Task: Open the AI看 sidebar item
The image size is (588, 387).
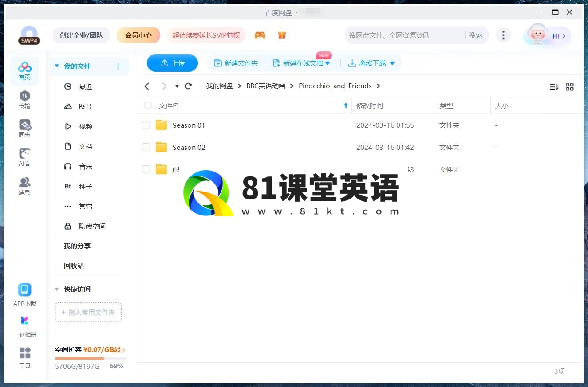Action: click(x=24, y=157)
